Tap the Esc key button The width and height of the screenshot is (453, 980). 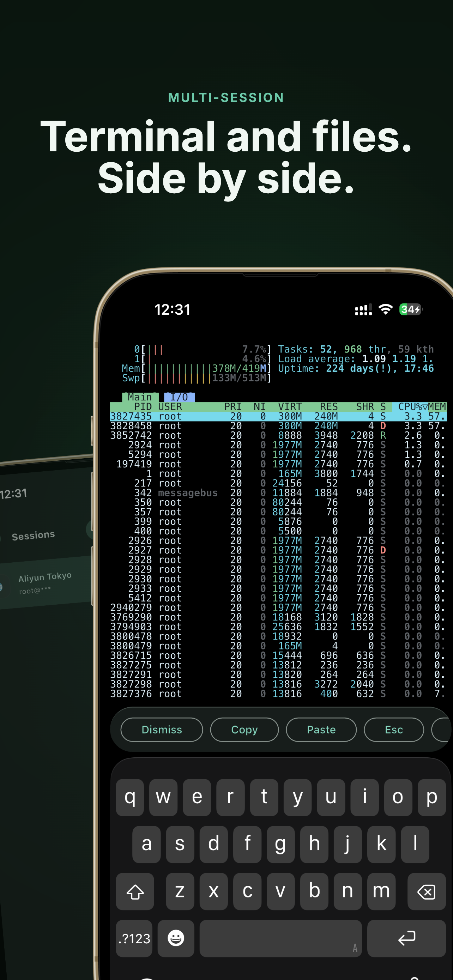coord(394,730)
